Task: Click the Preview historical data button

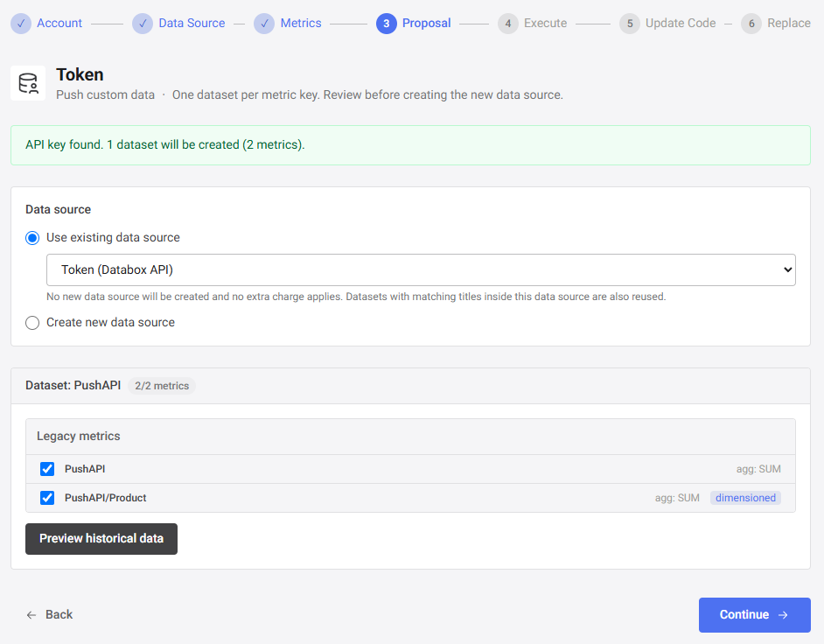Action: tap(101, 539)
